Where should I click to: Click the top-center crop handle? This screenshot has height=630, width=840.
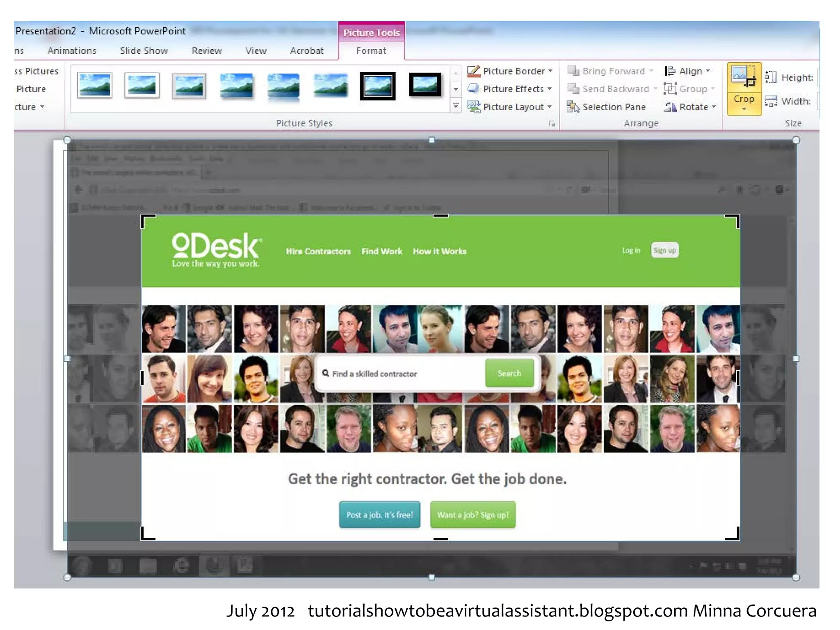point(441,216)
